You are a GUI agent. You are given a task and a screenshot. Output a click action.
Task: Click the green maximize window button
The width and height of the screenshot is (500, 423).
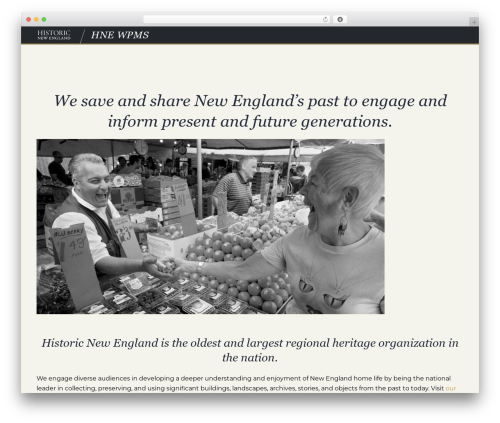pyautogui.click(x=44, y=19)
